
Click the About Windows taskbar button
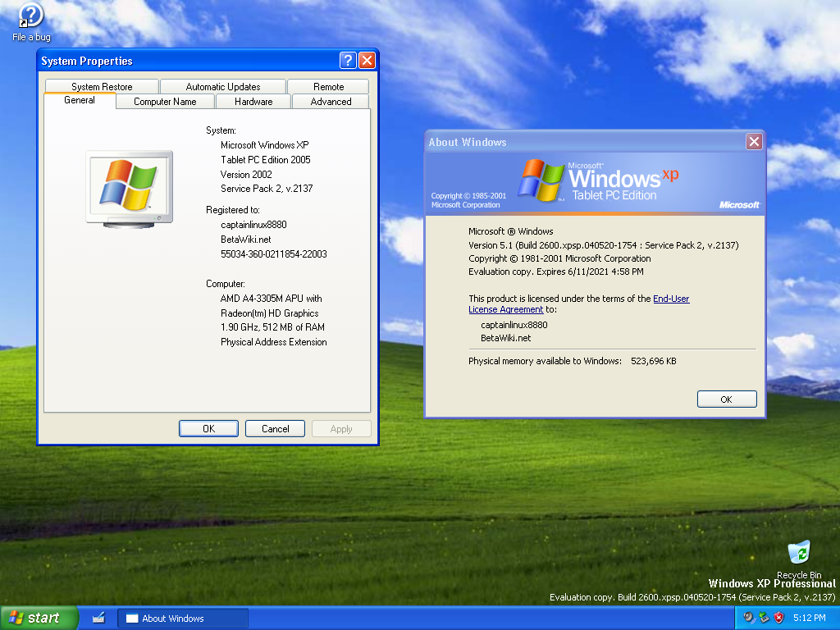[183, 619]
